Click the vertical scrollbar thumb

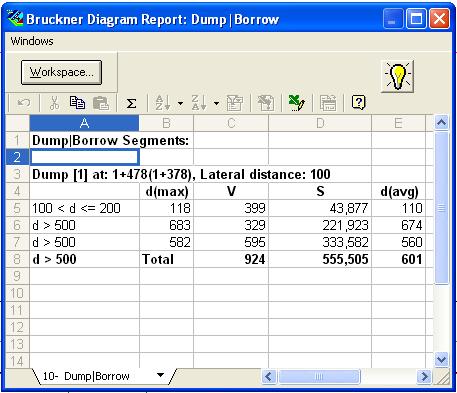(442, 208)
